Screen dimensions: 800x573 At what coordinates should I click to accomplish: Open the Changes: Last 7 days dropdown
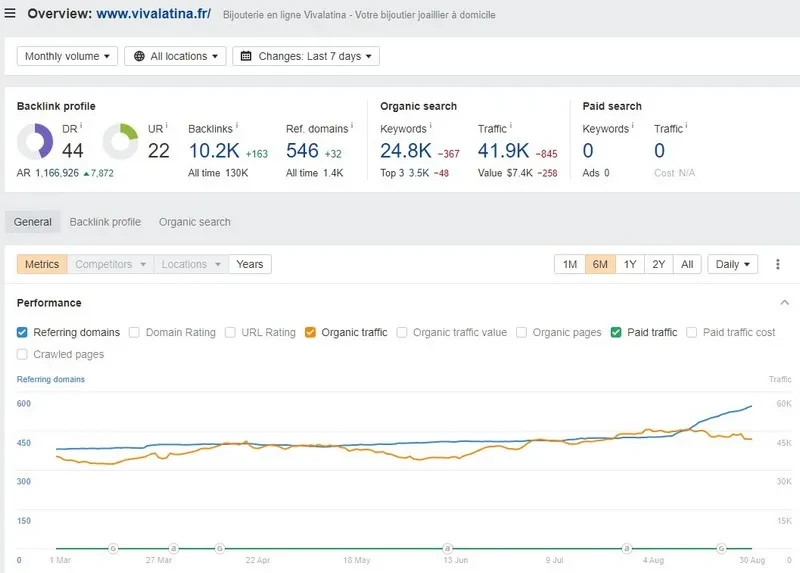306,56
